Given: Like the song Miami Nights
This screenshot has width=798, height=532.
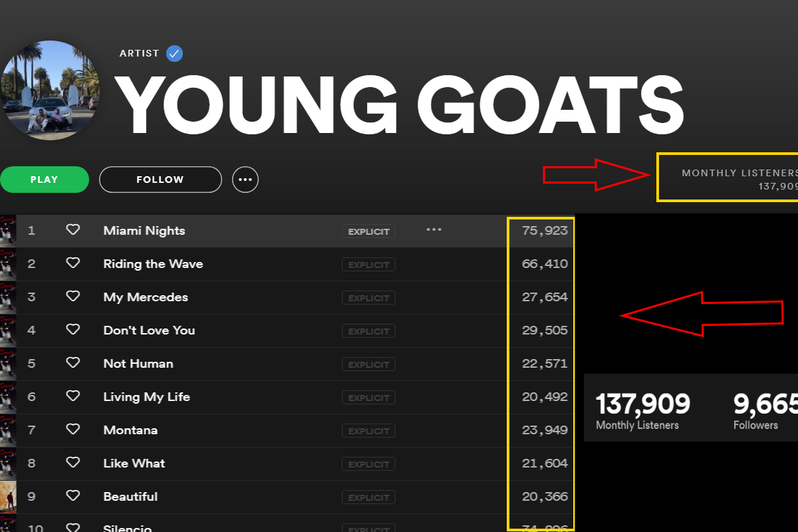Looking at the screenshot, I should (x=72, y=230).
